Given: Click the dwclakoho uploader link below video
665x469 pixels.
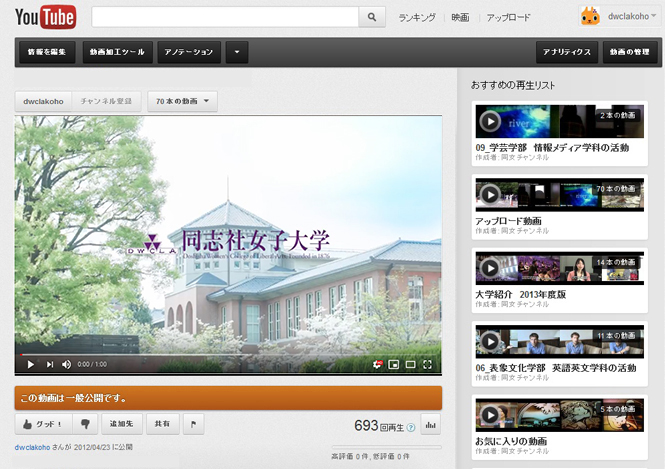Looking at the screenshot, I should coord(32,447).
